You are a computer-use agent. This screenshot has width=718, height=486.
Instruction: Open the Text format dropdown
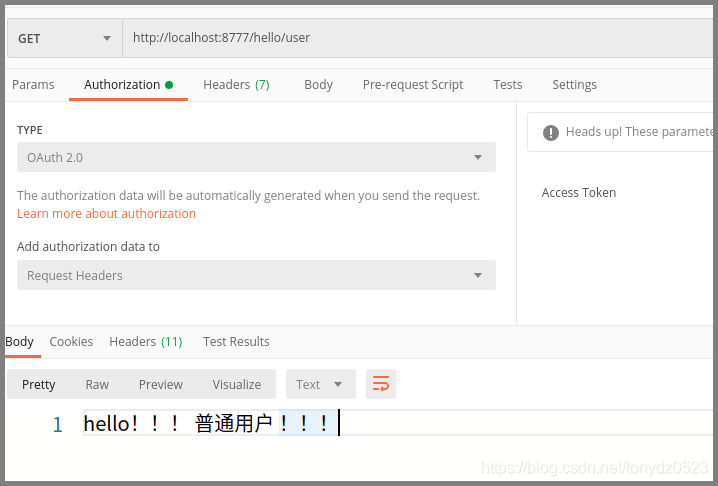pos(321,384)
